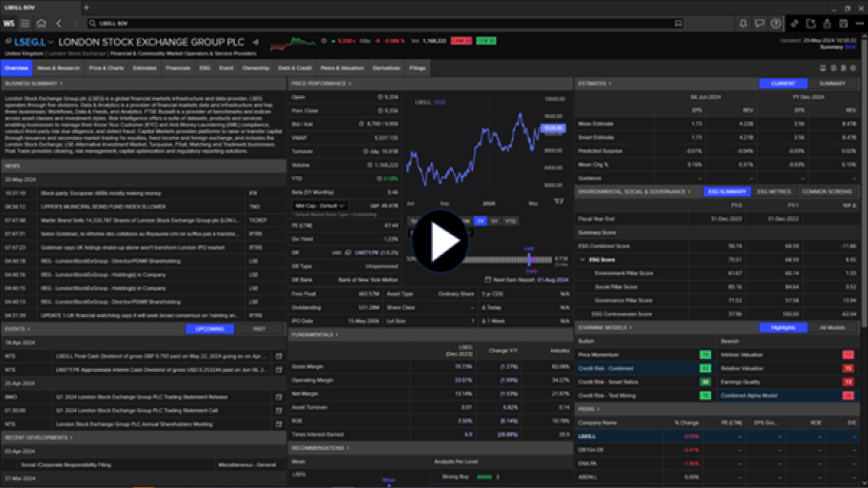Switch to the Peers & Valuation tab
This screenshot has height=488, width=868.
coord(342,68)
